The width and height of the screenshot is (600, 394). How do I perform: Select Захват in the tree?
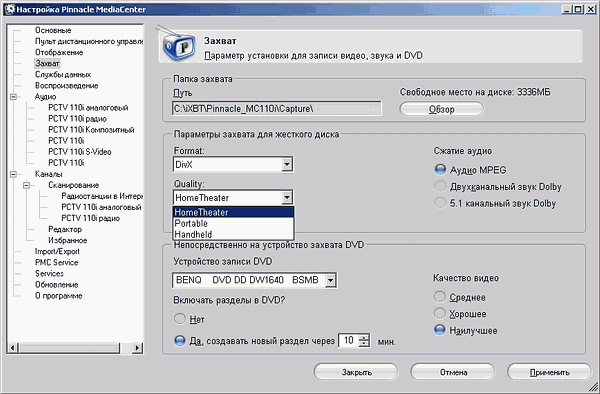[47, 63]
